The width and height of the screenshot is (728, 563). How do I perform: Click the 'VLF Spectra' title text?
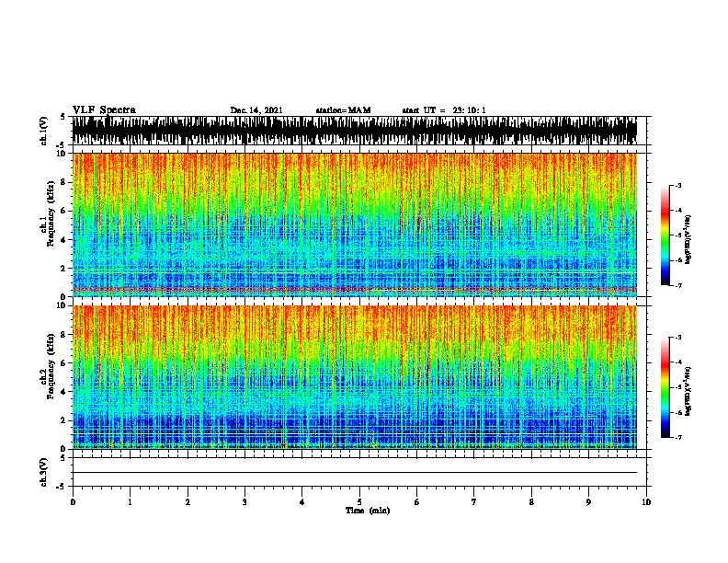(x=104, y=110)
